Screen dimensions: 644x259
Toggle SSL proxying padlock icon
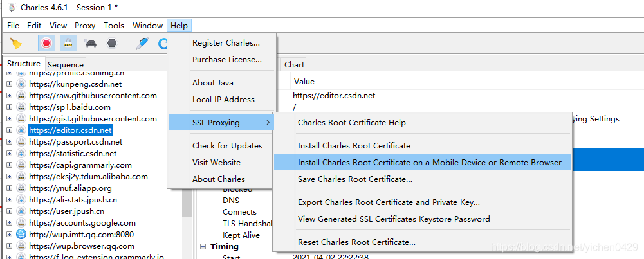(68, 43)
